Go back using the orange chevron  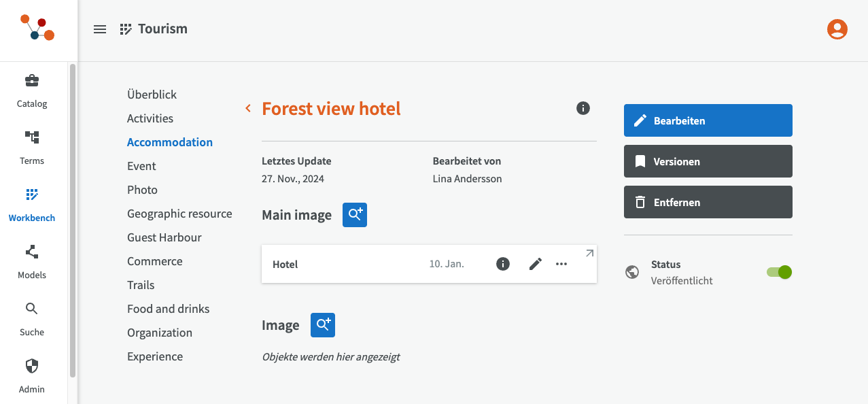pyautogui.click(x=248, y=108)
